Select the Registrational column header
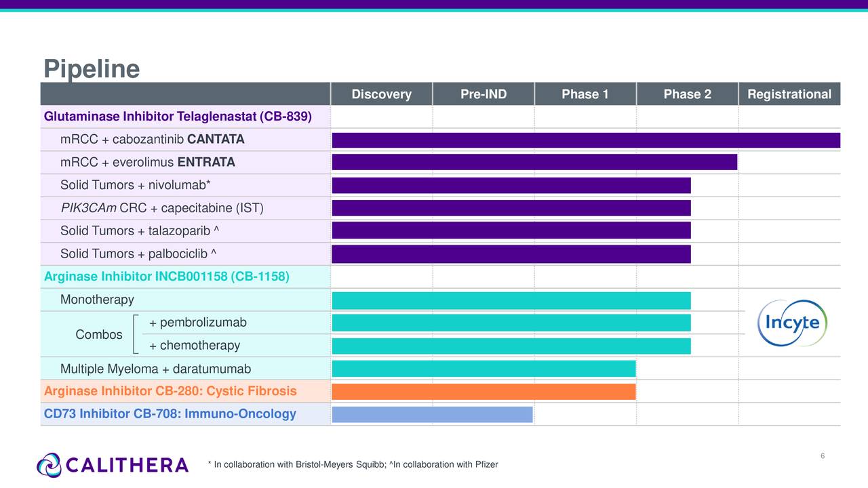Image resolution: width=868 pixels, height=488 pixels. tap(789, 94)
